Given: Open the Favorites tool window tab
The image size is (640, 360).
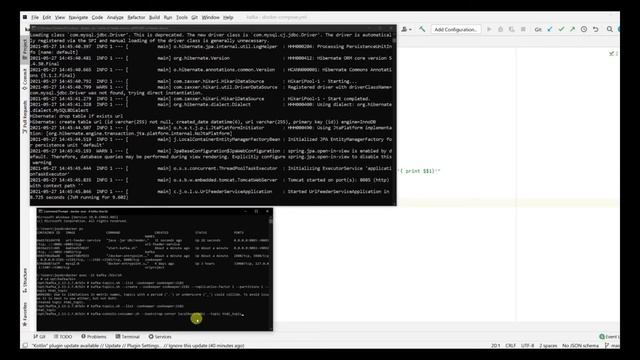Looking at the screenshot, I should [x=25, y=314].
